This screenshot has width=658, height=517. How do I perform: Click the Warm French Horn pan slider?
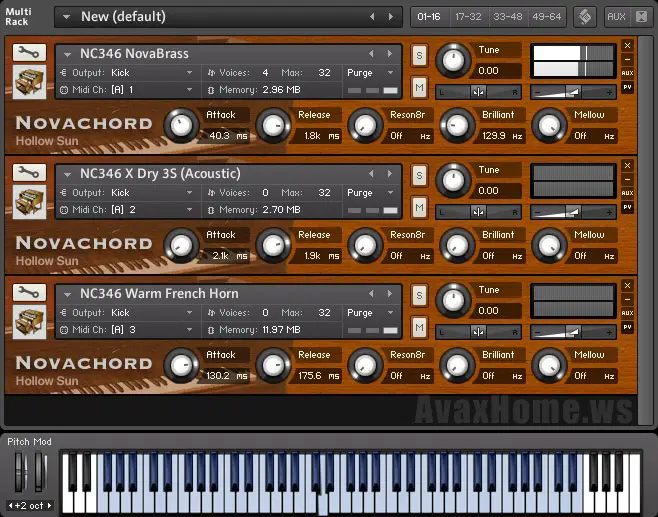coord(478,332)
